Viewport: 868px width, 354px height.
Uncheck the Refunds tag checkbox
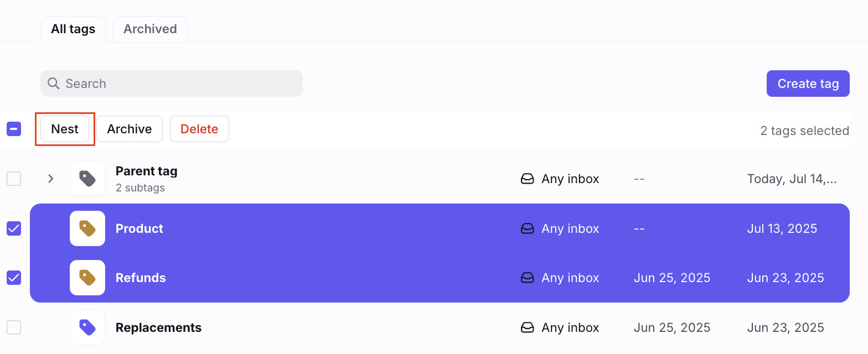(14, 278)
